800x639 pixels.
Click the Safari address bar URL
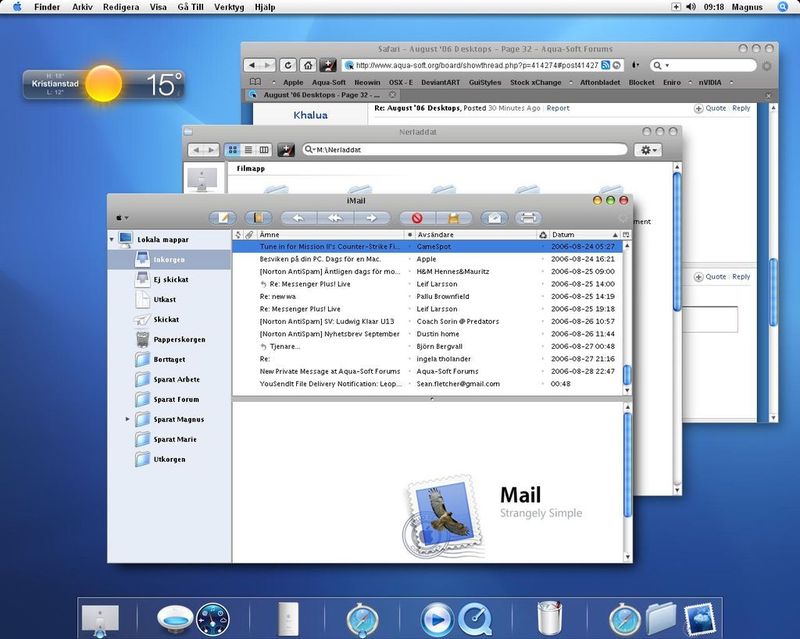[x=477, y=65]
